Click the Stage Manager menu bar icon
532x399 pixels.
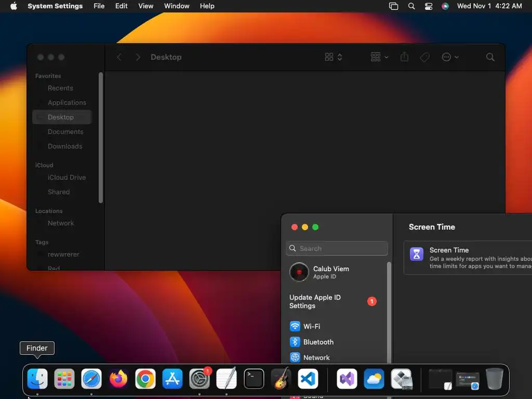point(393,6)
